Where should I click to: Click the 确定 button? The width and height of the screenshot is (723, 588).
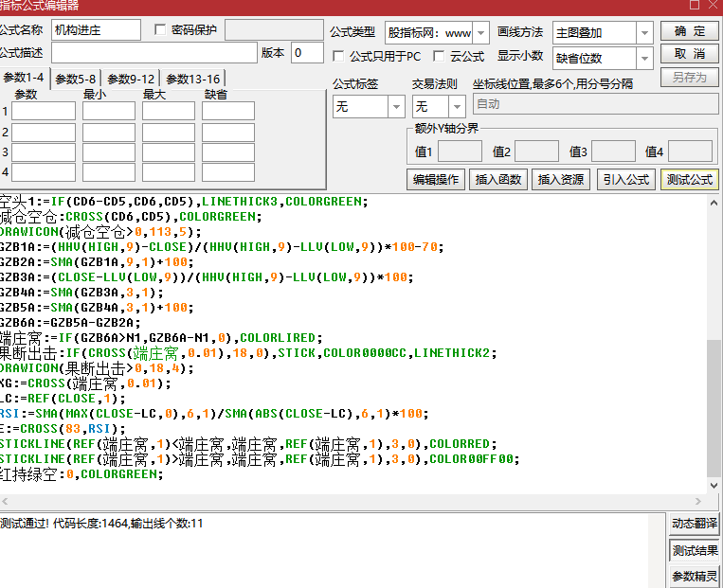coord(689,31)
